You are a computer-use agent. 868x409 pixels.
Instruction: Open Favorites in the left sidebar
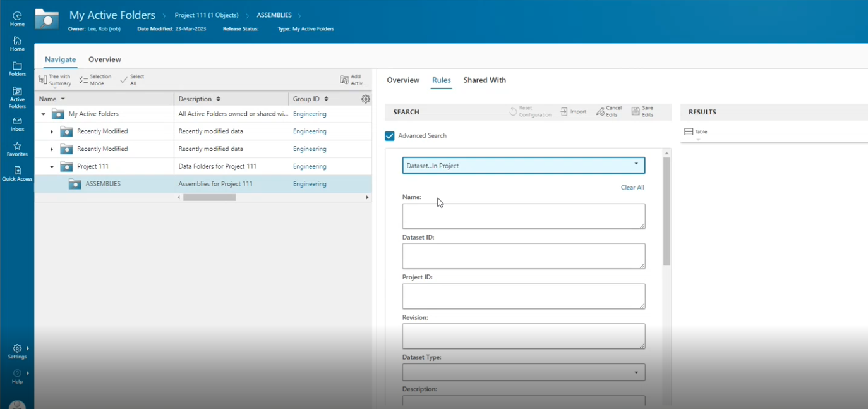click(x=17, y=149)
